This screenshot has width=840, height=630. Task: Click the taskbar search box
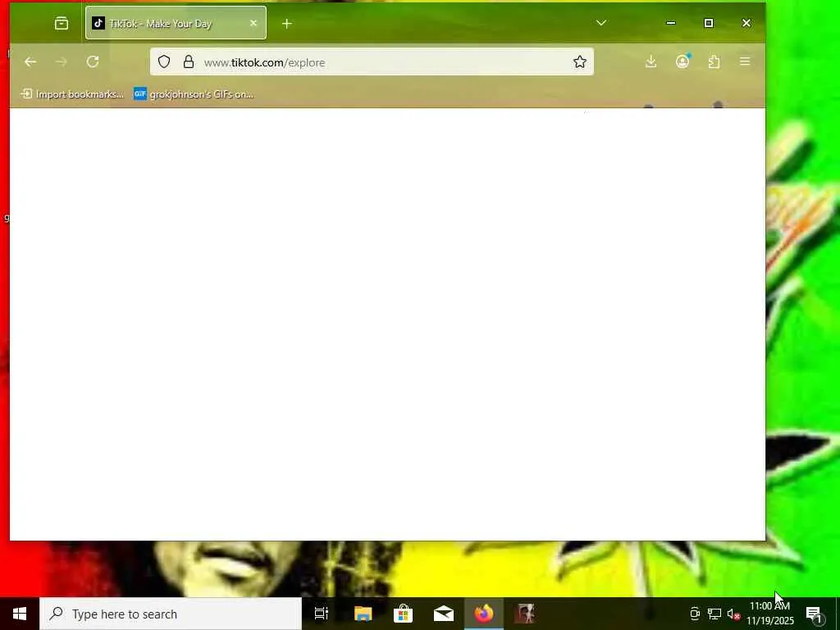(171, 614)
